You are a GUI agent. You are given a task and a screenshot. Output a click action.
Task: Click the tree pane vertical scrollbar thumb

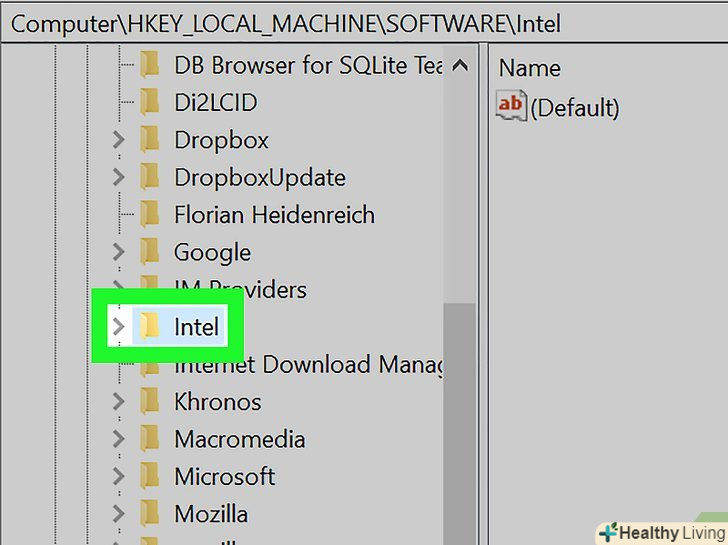(459, 423)
